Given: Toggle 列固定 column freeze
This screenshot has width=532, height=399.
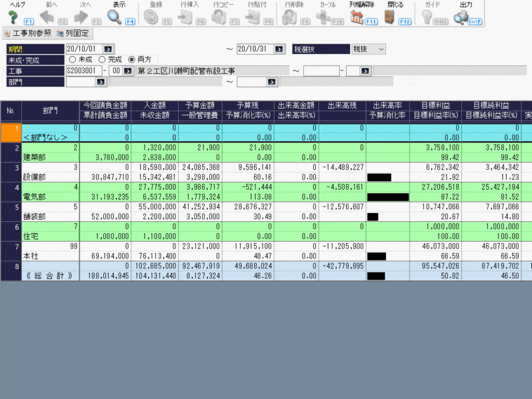Looking at the screenshot, I should coord(73,33).
